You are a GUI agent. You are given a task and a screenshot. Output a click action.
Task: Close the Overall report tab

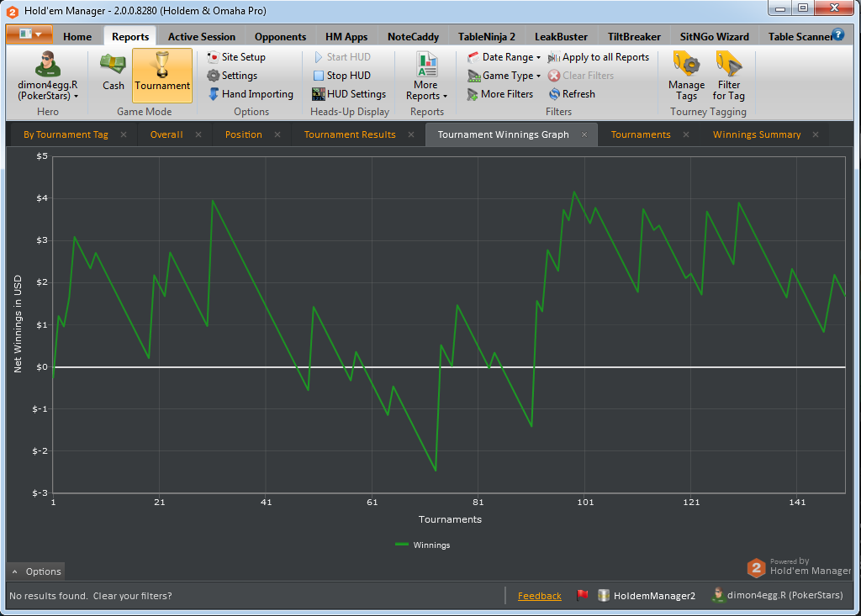[198, 134]
